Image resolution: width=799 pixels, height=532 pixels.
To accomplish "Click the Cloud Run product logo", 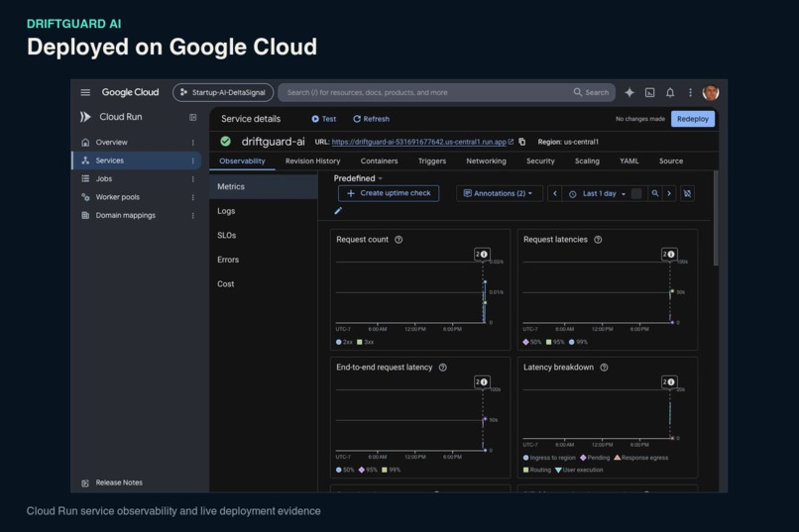I will [85, 117].
